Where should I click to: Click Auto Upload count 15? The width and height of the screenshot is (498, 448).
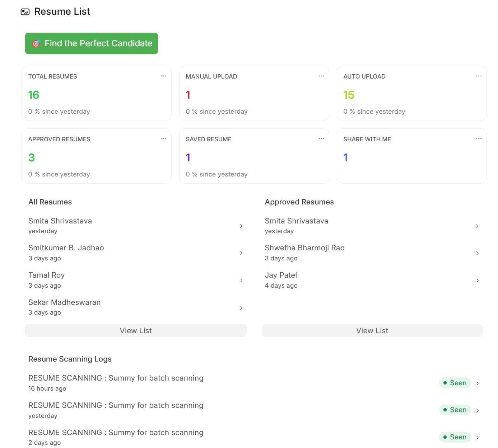pyautogui.click(x=349, y=95)
